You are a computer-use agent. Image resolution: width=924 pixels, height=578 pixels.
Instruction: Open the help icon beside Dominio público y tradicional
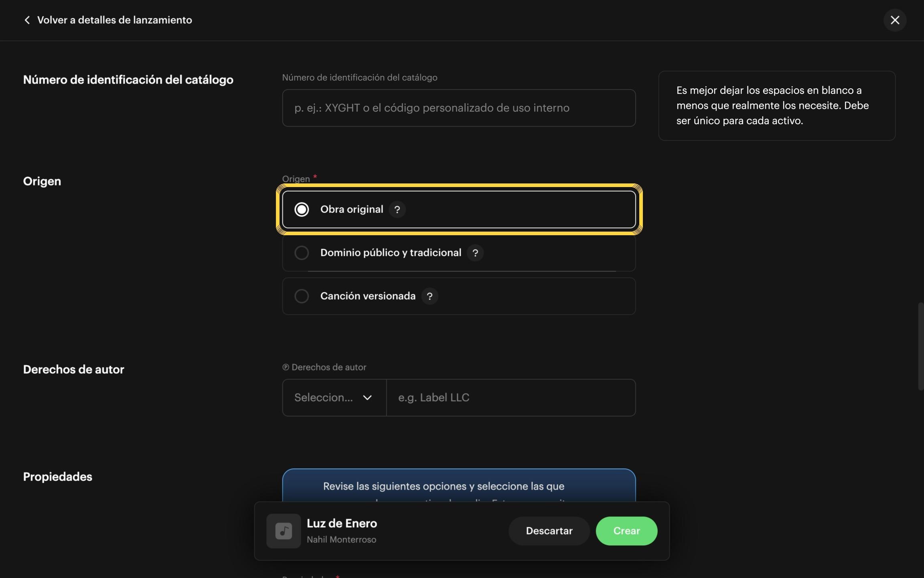(475, 253)
